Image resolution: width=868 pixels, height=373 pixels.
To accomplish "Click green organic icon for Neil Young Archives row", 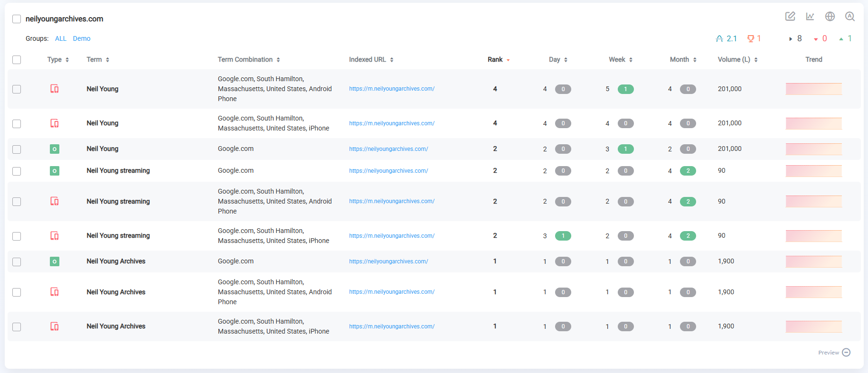I will [55, 261].
